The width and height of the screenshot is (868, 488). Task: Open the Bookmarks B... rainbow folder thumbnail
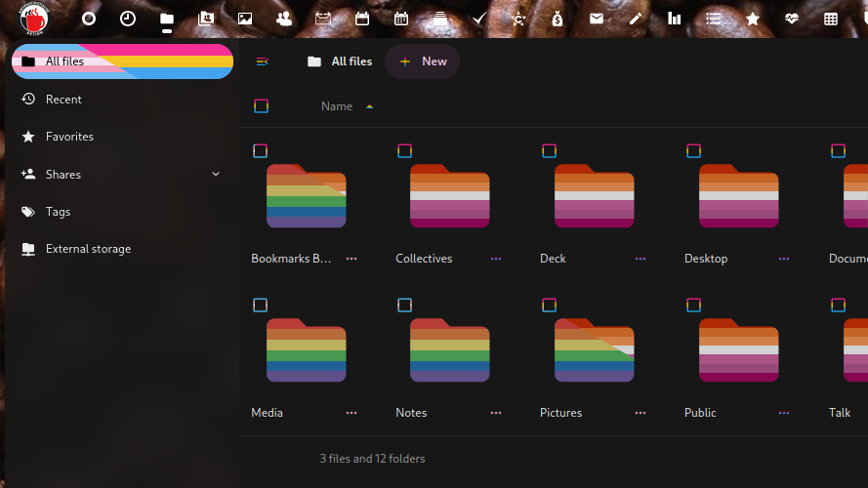307,196
